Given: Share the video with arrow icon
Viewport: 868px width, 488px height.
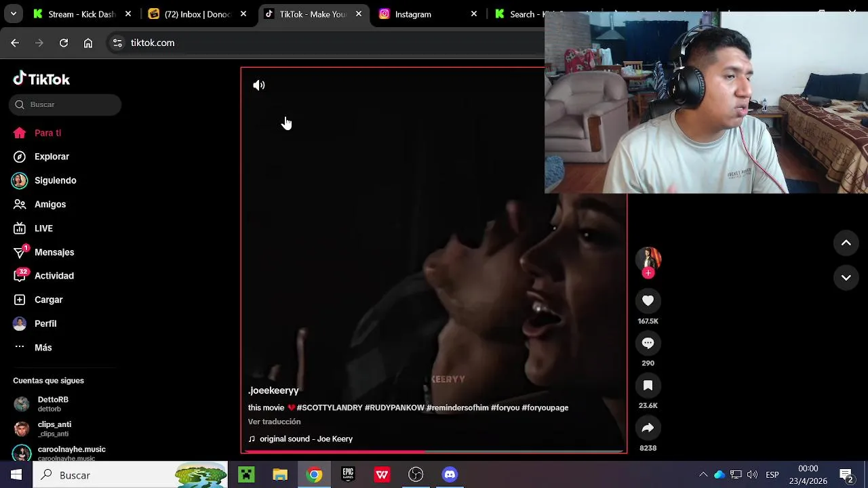Looking at the screenshot, I should 648,428.
